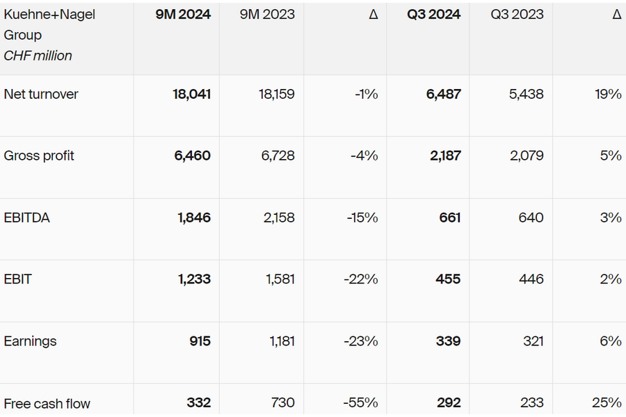The image size is (626, 417).
Task: Click the 5,438 Q3 2023 turnover value
Action: coord(526,94)
